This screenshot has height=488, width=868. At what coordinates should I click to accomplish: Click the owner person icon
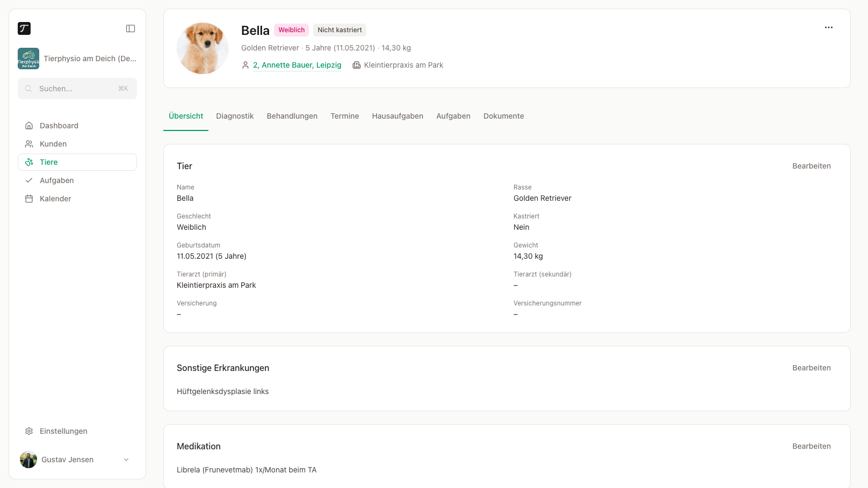point(245,65)
